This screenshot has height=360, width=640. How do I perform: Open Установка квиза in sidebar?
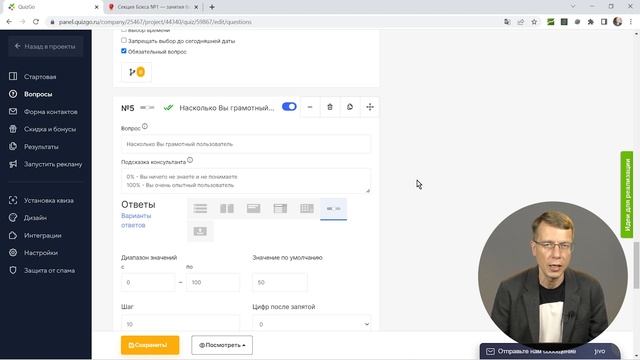(49, 200)
